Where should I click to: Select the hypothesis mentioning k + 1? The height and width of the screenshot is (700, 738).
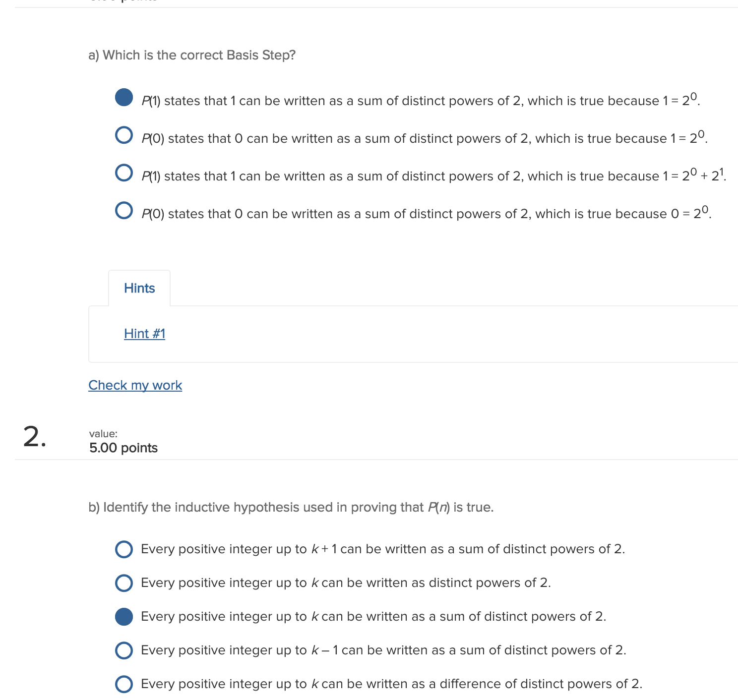[124, 549]
